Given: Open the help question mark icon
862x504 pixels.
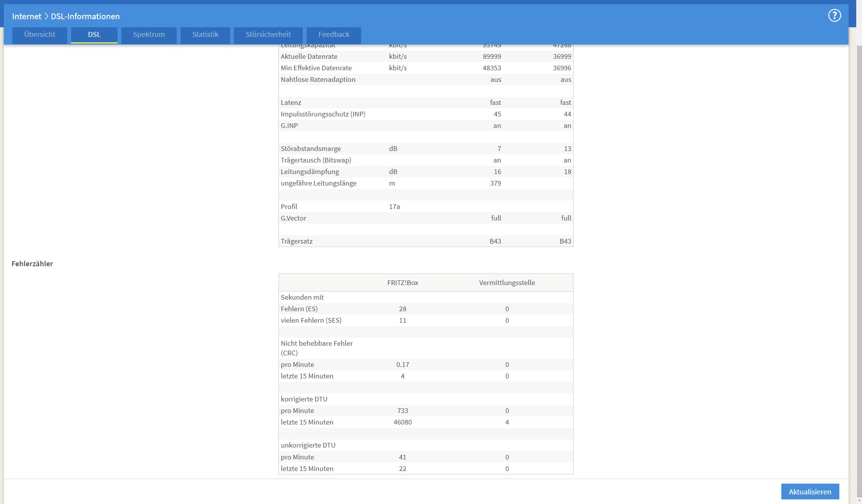Looking at the screenshot, I should [834, 16].
